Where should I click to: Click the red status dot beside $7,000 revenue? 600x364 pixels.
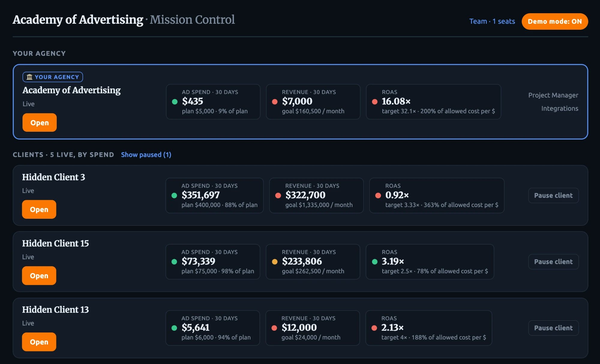[x=274, y=102]
